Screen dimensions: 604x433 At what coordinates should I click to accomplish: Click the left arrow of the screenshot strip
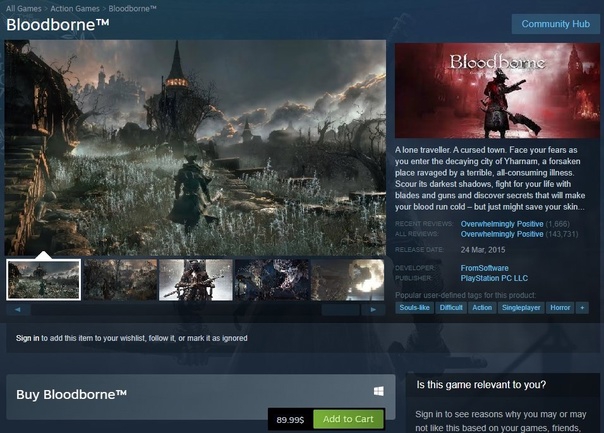[x=18, y=309]
